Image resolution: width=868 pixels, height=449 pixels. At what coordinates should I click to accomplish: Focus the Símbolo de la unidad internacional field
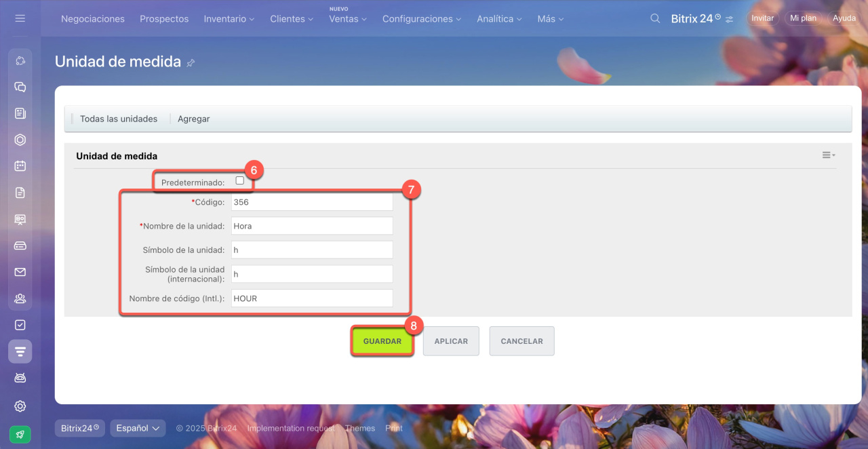pyautogui.click(x=312, y=274)
